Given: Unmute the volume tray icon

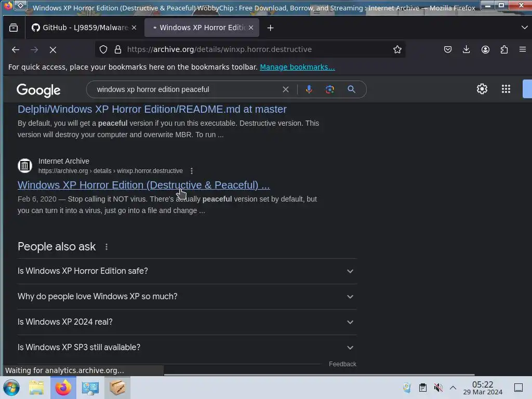Looking at the screenshot, I should pos(438,388).
